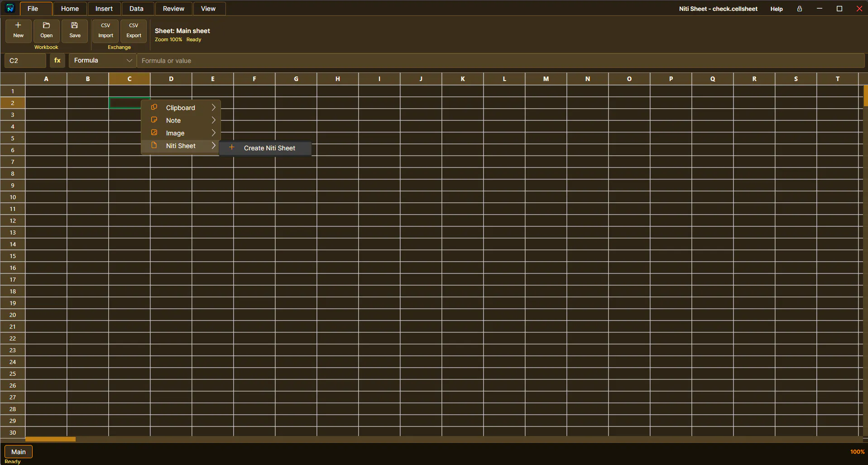Screen dimensions: 868x465
Task: Maximize the Niti Sheet window
Action: (839, 9)
